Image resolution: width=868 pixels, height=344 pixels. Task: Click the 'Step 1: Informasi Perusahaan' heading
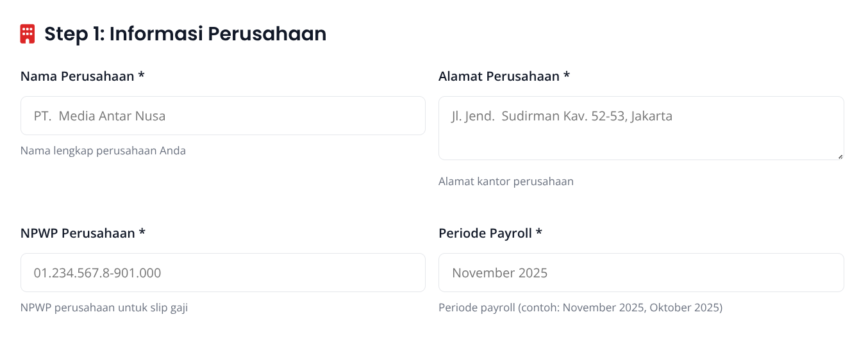(x=185, y=34)
